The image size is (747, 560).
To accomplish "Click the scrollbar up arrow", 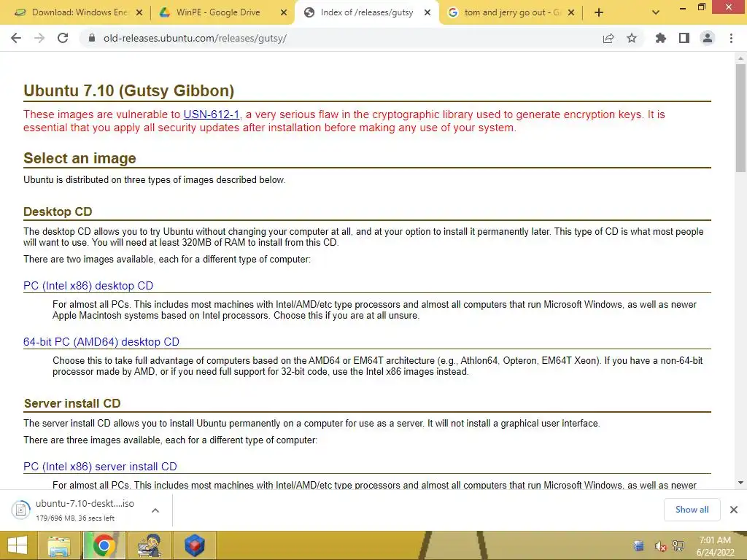I will point(740,59).
